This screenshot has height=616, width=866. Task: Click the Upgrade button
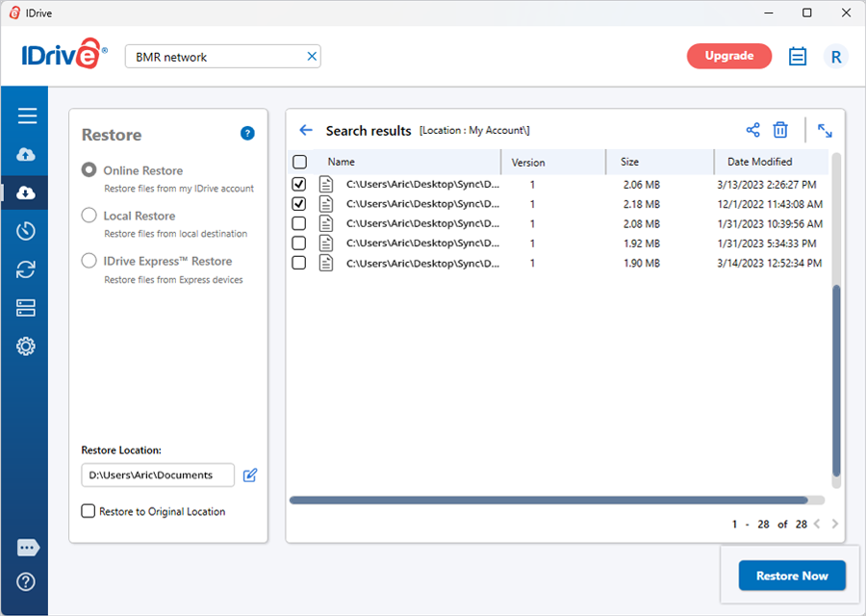(x=728, y=56)
